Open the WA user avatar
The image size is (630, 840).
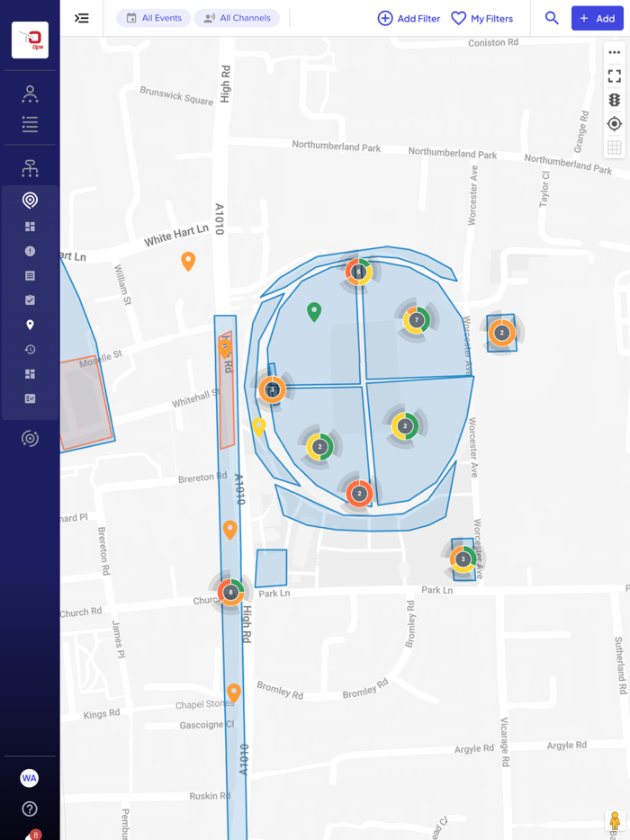(30, 778)
